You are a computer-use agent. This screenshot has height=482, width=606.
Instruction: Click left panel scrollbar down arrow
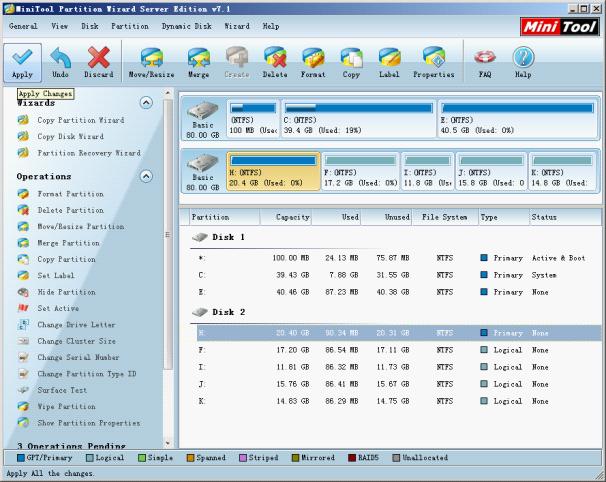pos(168,443)
